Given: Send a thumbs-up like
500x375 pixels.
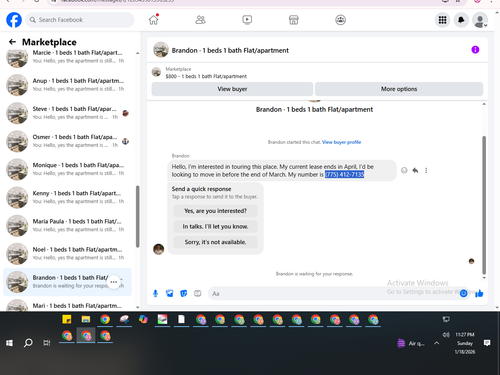Looking at the screenshot, I should pos(479,293).
